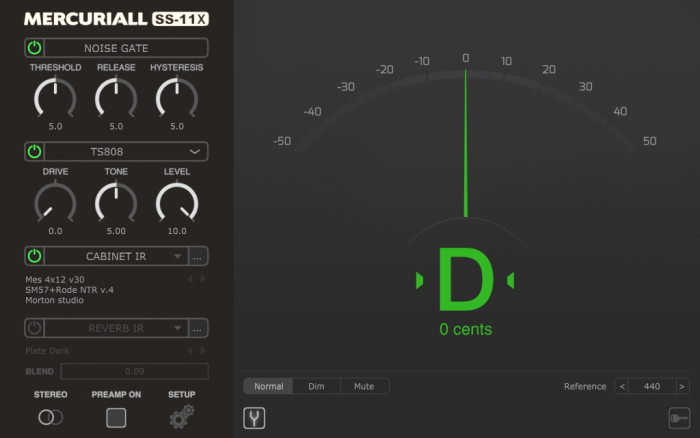The width and height of the screenshot is (700, 438).
Task: Open the Cabinet IR browse ellipsis button
Action: point(198,256)
